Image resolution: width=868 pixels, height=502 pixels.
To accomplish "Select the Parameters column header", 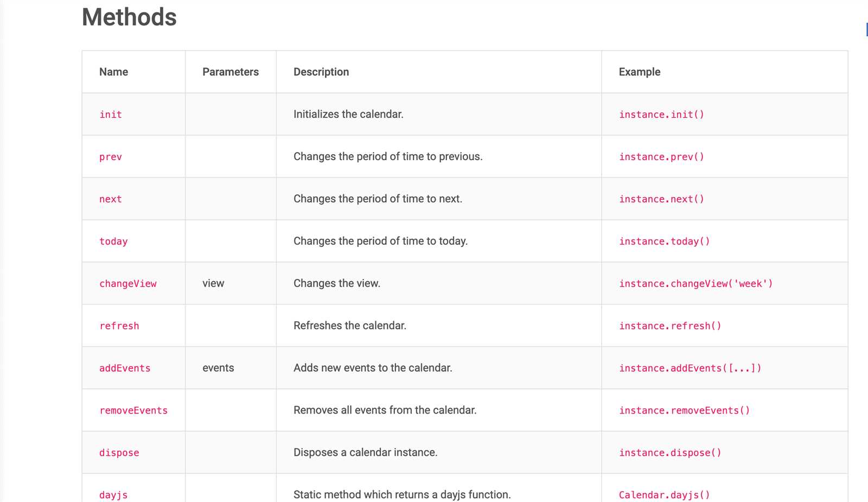I will pyautogui.click(x=231, y=72).
